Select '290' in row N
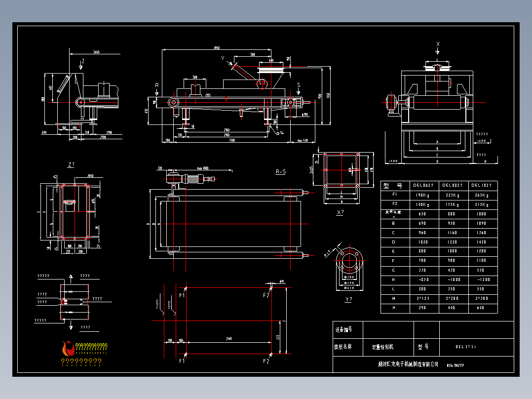532x399 pixels. 422,308
